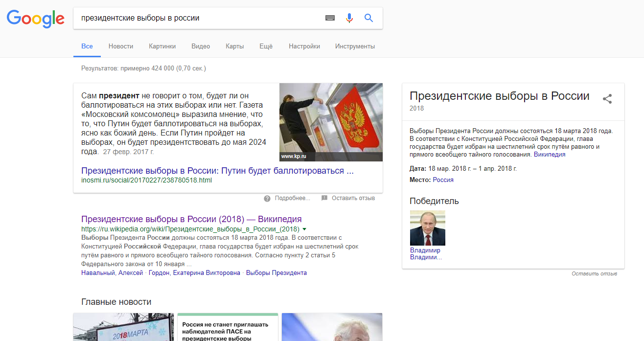
Task: Open the news card with '2018 МАРТА' image
Action: tap(123, 327)
